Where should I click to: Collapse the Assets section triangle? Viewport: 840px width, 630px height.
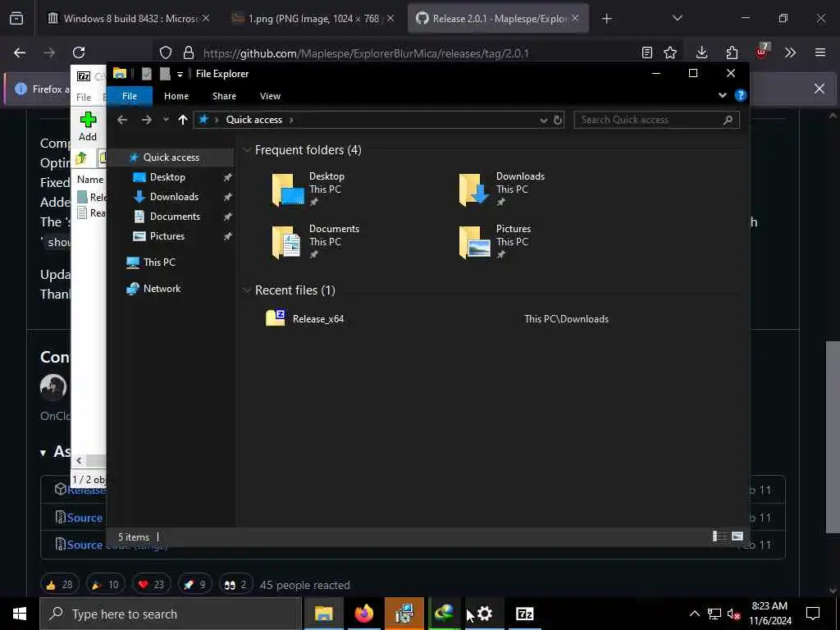point(43,453)
